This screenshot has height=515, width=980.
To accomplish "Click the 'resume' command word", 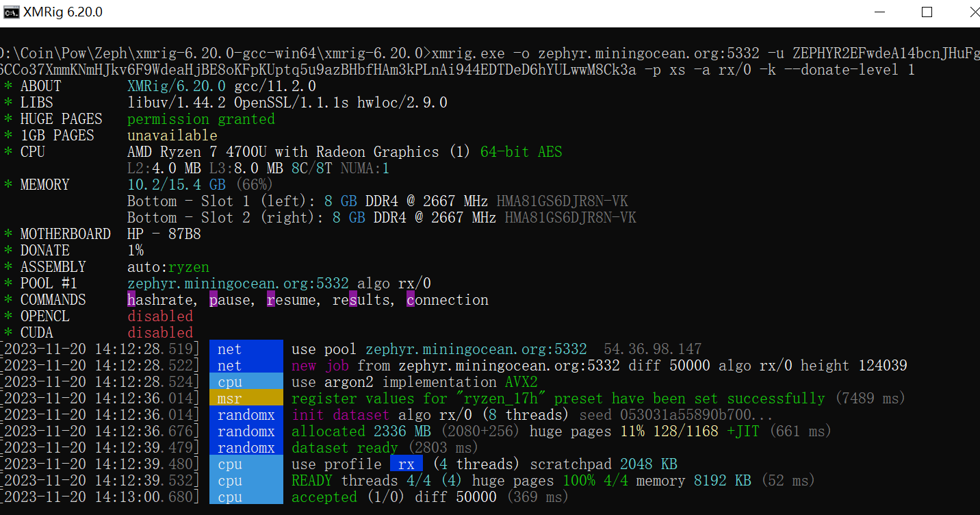I will coord(292,300).
